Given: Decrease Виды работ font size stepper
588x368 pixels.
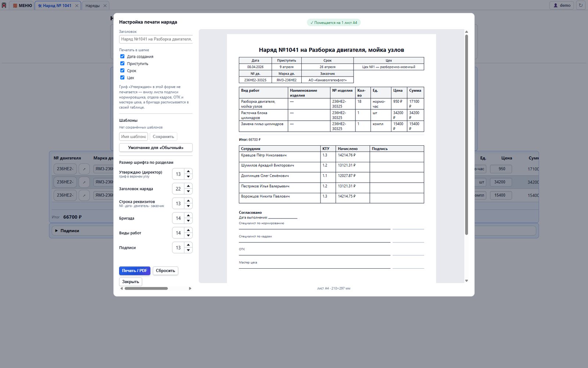Looking at the screenshot, I should pos(189,236).
